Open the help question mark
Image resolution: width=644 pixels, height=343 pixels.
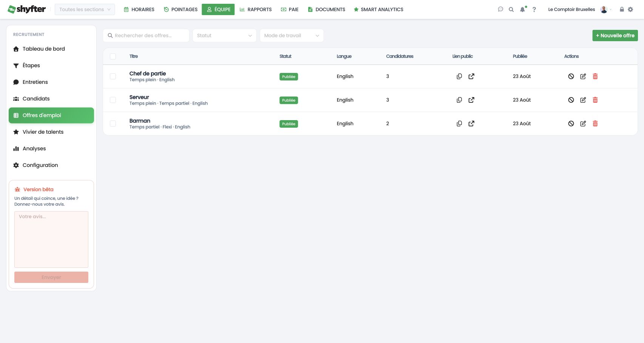(x=534, y=9)
